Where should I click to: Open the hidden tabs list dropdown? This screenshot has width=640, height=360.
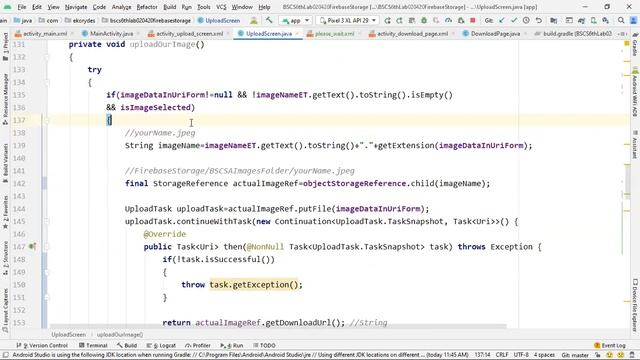[622, 33]
